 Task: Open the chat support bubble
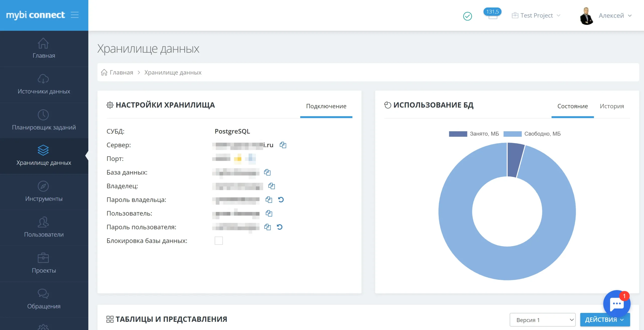pyautogui.click(x=617, y=304)
